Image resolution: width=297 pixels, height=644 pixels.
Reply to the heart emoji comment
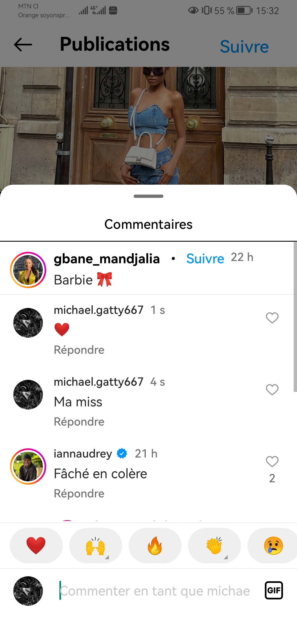click(79, 350)
